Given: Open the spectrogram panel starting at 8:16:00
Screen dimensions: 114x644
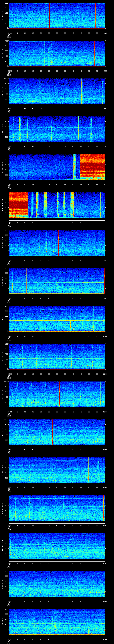Looking at the screenshot, I should (57, 584).
